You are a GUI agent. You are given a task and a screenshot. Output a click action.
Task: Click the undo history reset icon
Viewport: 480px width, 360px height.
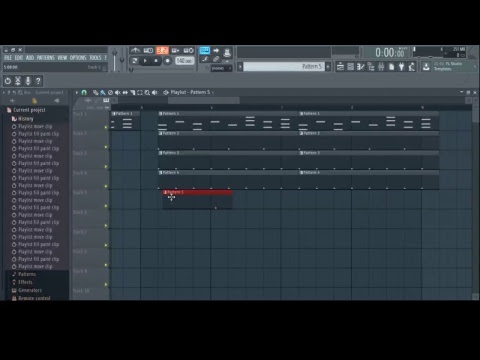point(8,81)
